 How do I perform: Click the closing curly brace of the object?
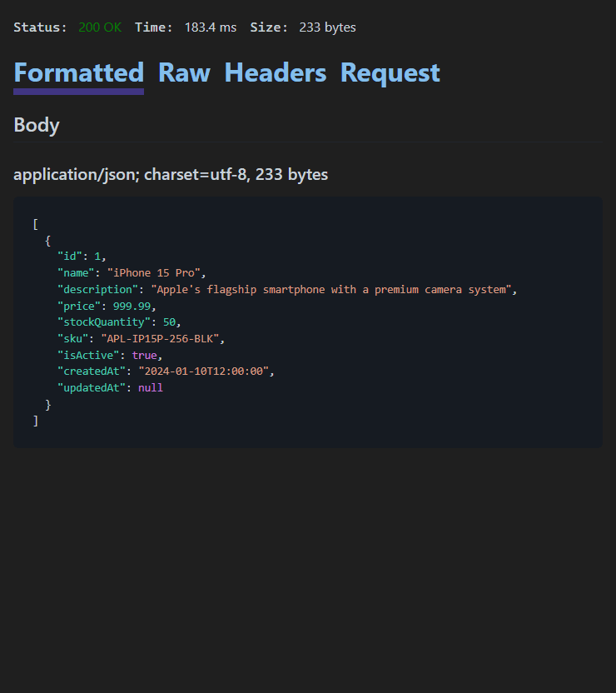48,405
